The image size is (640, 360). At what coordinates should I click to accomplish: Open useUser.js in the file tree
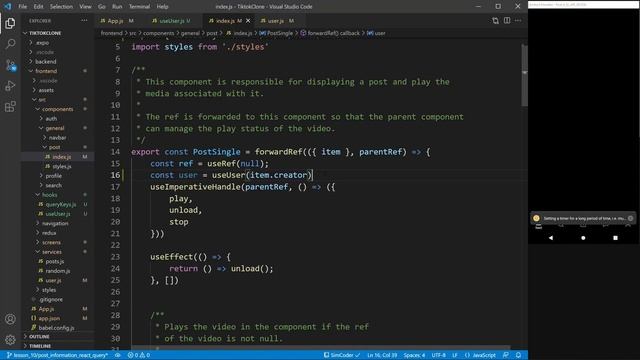click(58, 214)
